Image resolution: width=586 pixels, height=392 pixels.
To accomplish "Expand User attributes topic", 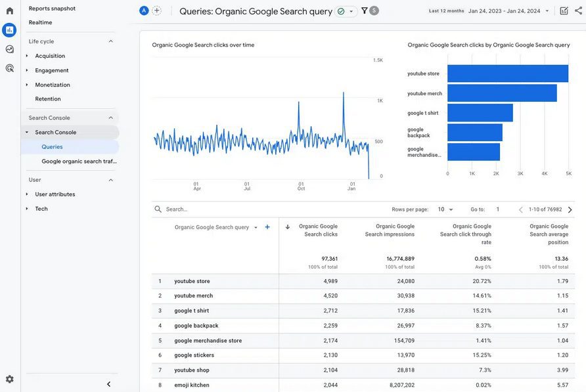I will point(27,194).
